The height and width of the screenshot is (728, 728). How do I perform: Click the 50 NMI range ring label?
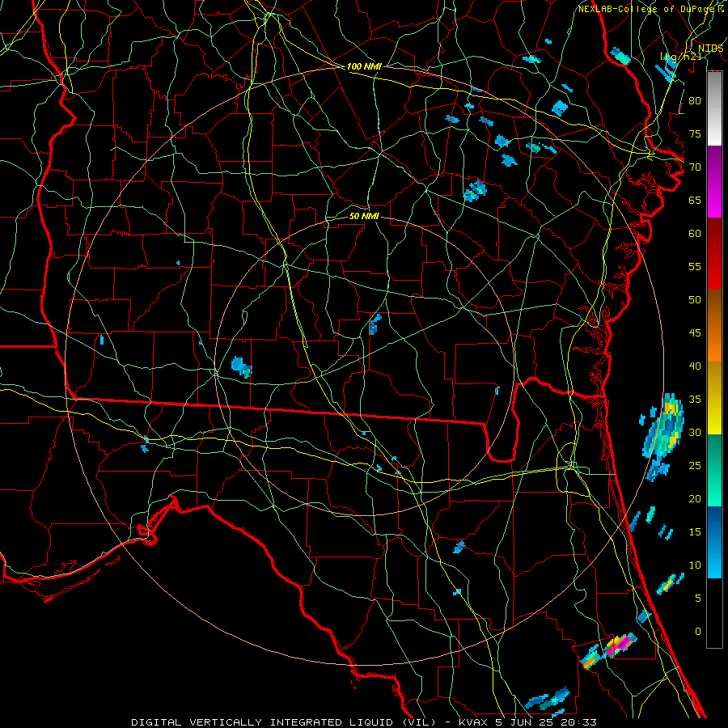point(364,216)
